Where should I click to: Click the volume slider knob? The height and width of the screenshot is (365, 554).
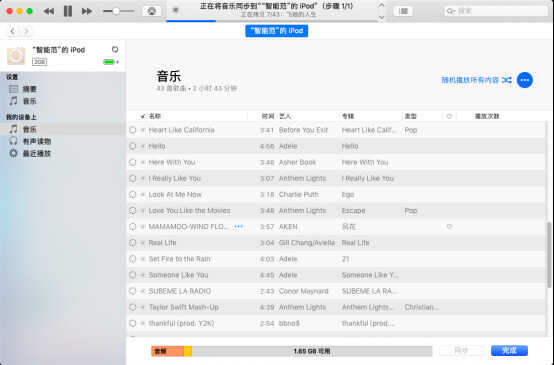click(116, 11)
